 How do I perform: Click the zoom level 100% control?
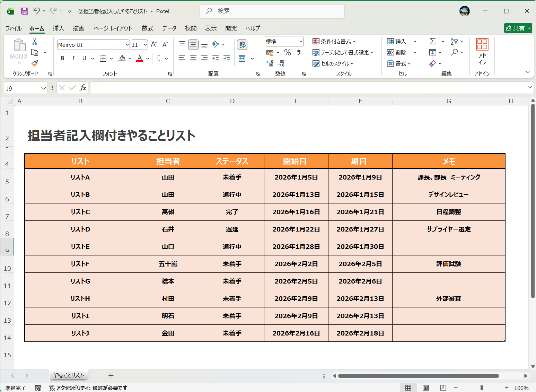pos(522,388)
